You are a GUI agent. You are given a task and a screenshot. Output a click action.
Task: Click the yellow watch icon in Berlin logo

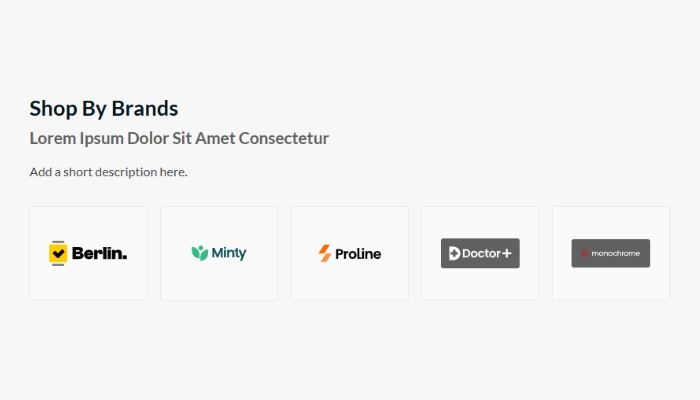coord(58,253)
